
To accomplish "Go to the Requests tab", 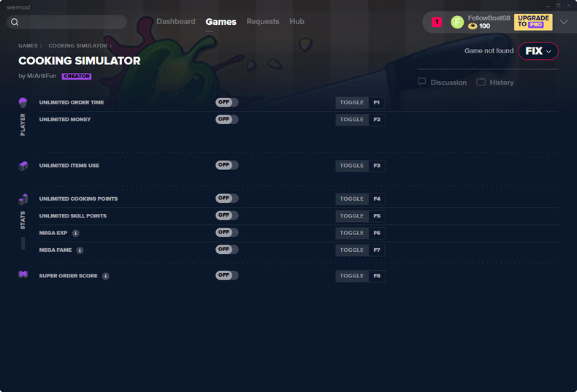I will point(263,21).
